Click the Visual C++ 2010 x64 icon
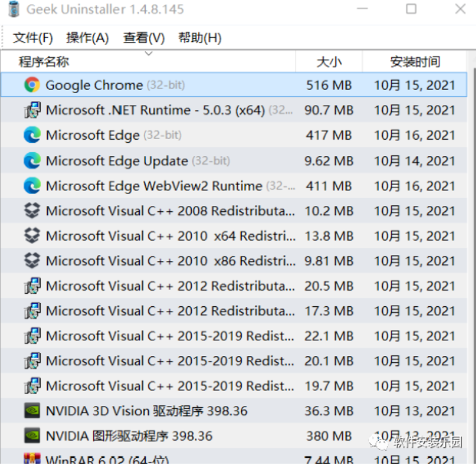The image size is (476, 465). 32,236
